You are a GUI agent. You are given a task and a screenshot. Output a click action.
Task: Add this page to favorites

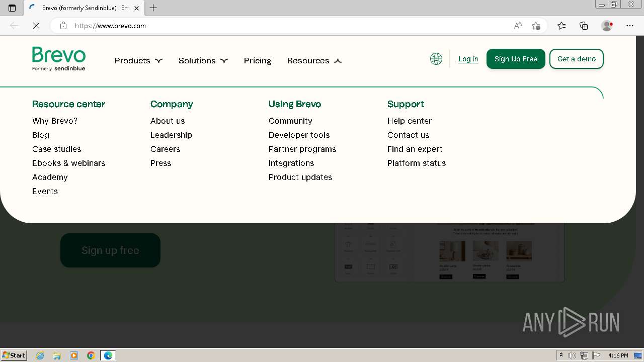[536, 26]
